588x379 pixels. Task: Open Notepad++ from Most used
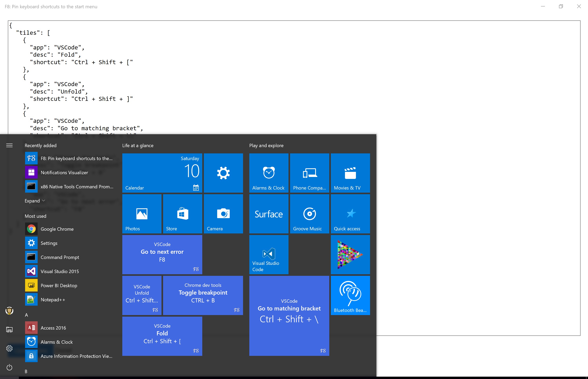pos(53,300)
